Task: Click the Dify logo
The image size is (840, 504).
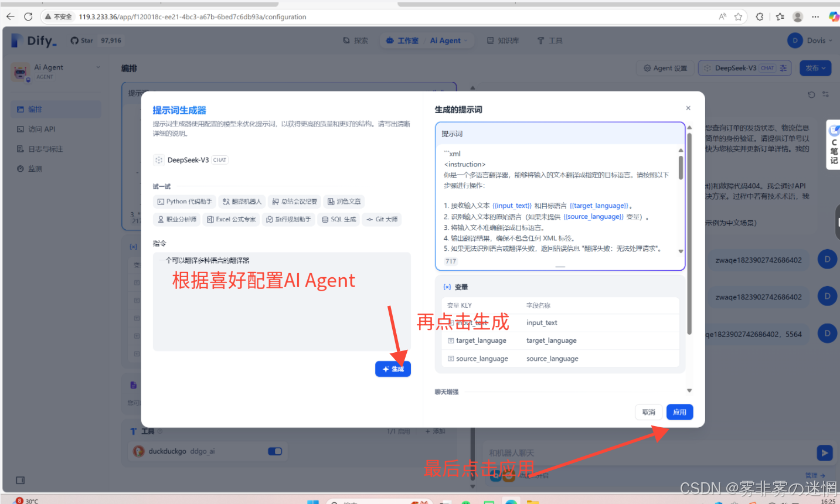Action: point(34,40)
